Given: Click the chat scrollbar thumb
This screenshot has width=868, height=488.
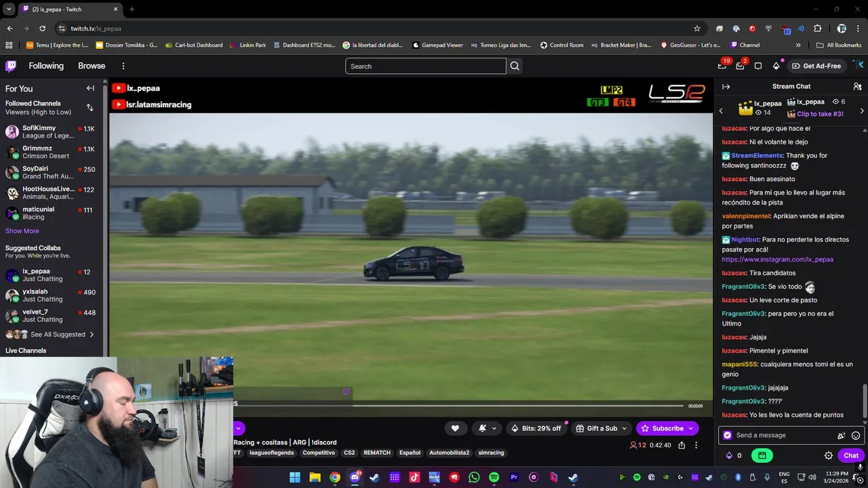Looking at the screenshot, I should [864, 401].
